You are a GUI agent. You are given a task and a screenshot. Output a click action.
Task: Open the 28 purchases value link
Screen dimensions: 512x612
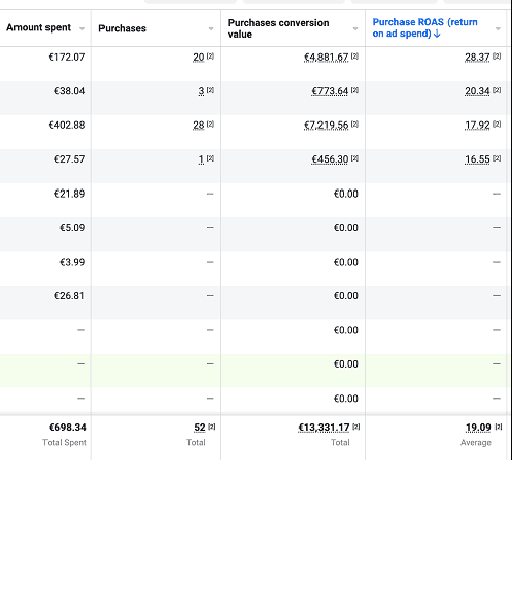click(x=199, y=125)
